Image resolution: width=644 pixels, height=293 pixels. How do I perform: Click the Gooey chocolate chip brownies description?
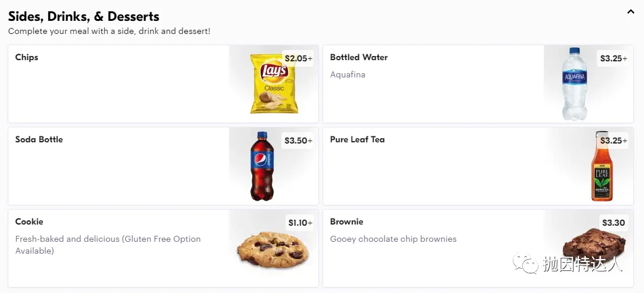tap(393, 239)
